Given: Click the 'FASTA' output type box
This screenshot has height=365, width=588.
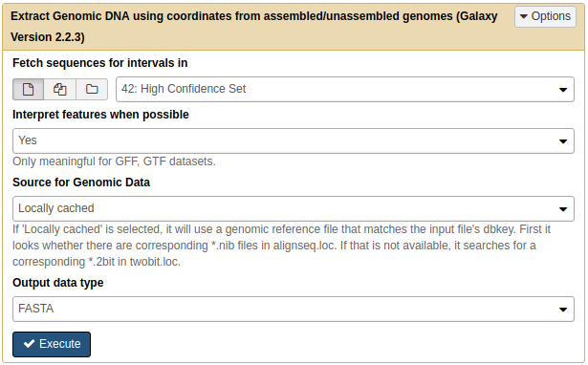Looking at the screenshot, I should click(x=294, y=310).
